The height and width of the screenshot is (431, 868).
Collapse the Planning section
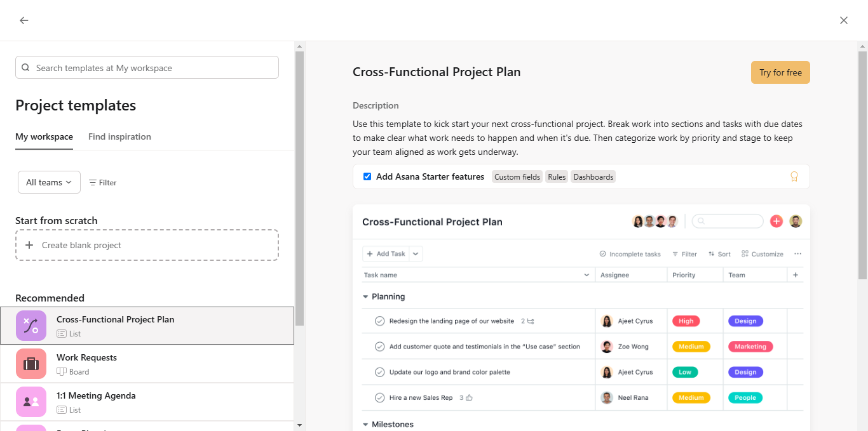pyautogui.click(x=365, y=296)
